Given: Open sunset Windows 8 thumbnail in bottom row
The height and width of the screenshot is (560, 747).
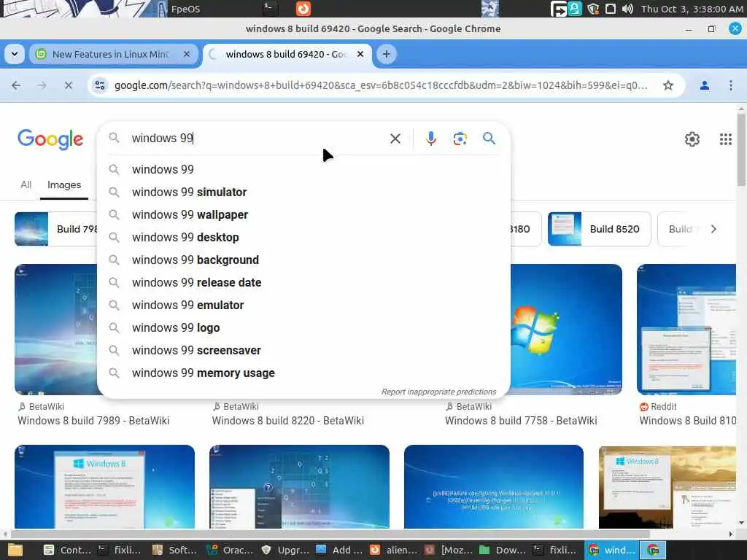Looking at the screenshot, I should (x=667, y=486).
